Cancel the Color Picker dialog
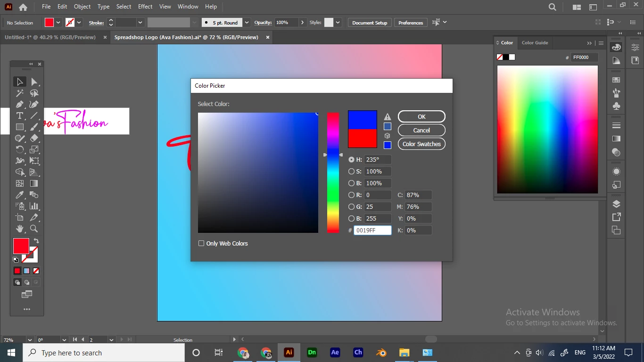Viewport: 644px width, 362px height. pyautogui.click(x=421, y=130)
